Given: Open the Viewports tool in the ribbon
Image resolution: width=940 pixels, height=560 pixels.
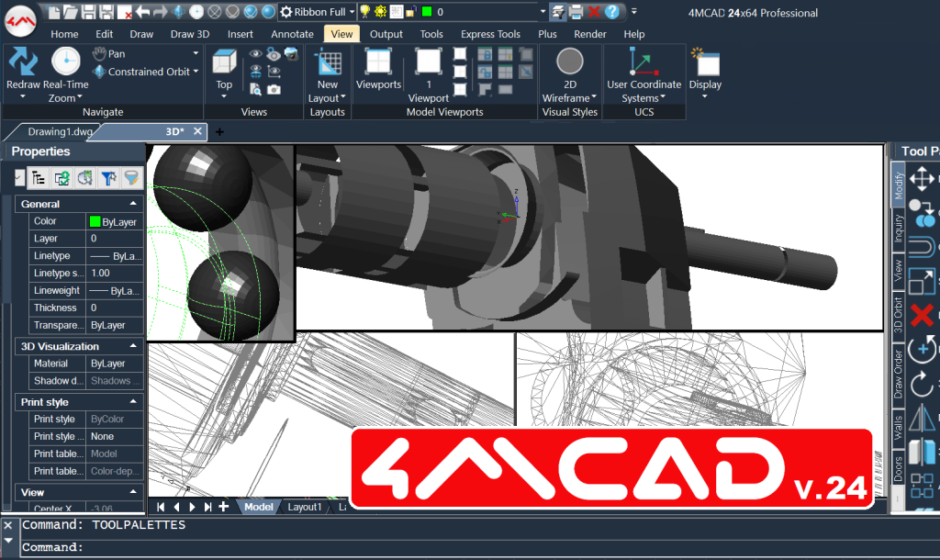Looking at the screenshot, I should coord(378,62).
